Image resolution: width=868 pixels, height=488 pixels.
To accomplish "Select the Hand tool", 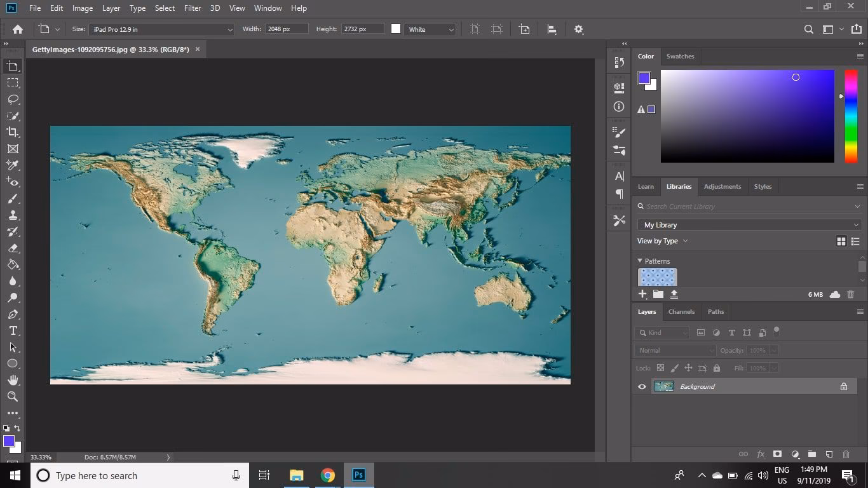I will 13,380.
